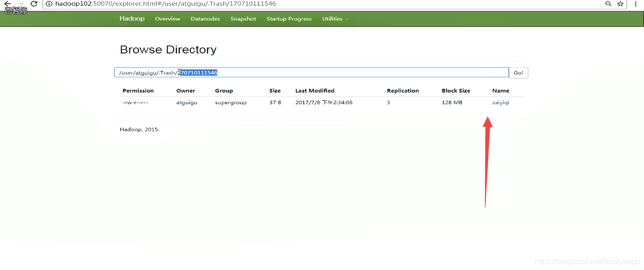The height and width of the screenshot is (270, 644).
Task: Click the atguigu owner cell
Action: 187,103
